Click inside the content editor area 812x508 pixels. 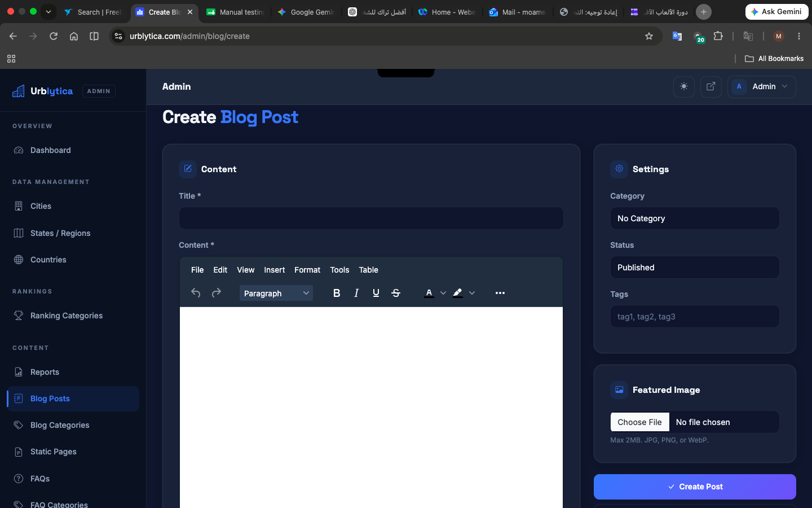371,408
